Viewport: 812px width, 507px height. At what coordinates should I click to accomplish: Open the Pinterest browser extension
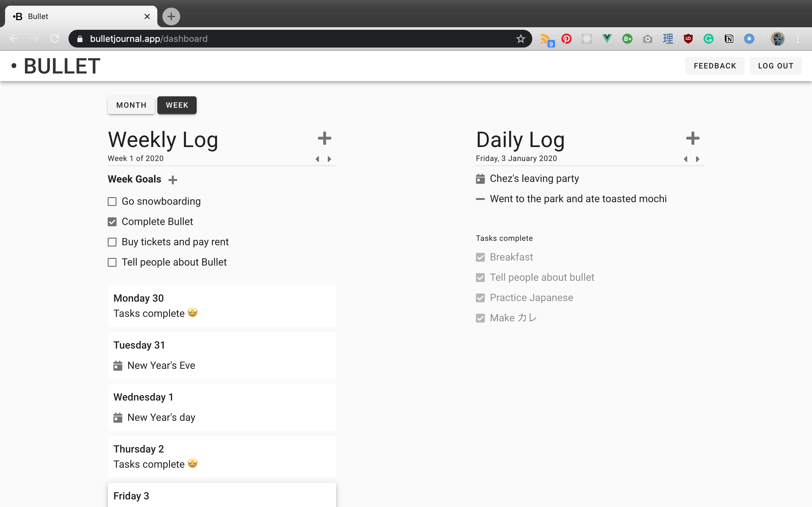pos(566,39)
